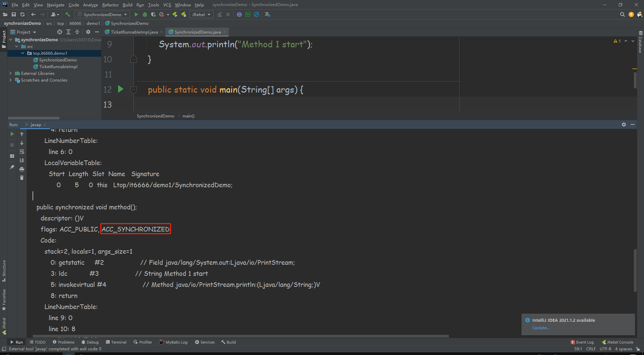The image size is (644, 355).
Task: Open the Terminal tool window button
Action: 116,342
